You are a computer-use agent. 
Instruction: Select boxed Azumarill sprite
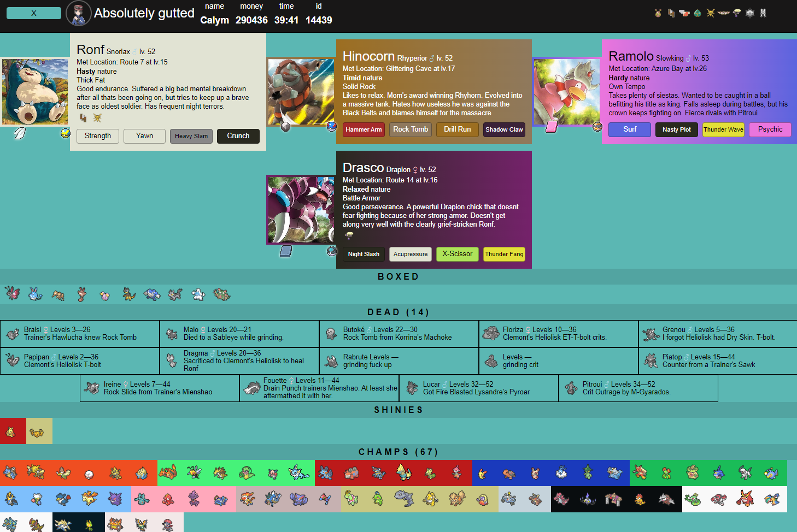point(36,294)
